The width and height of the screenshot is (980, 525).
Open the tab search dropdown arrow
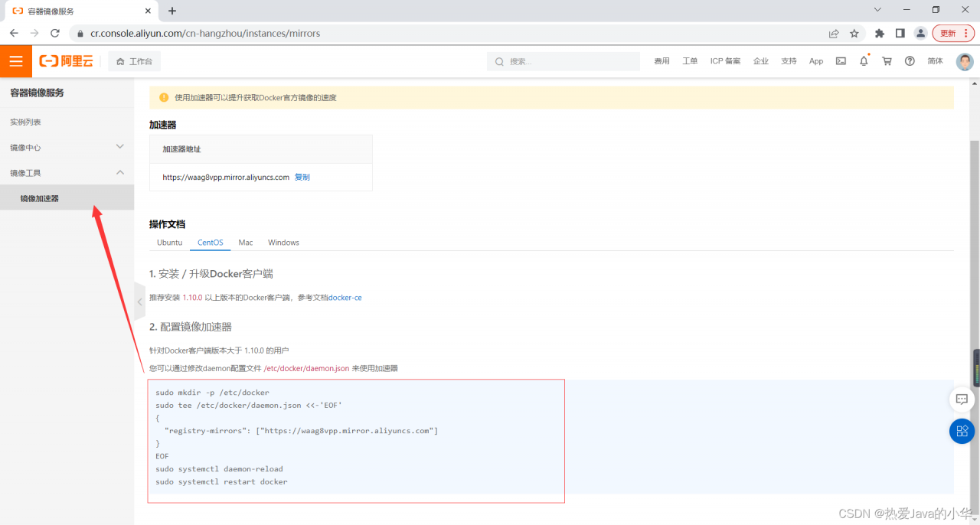[877, 10]
